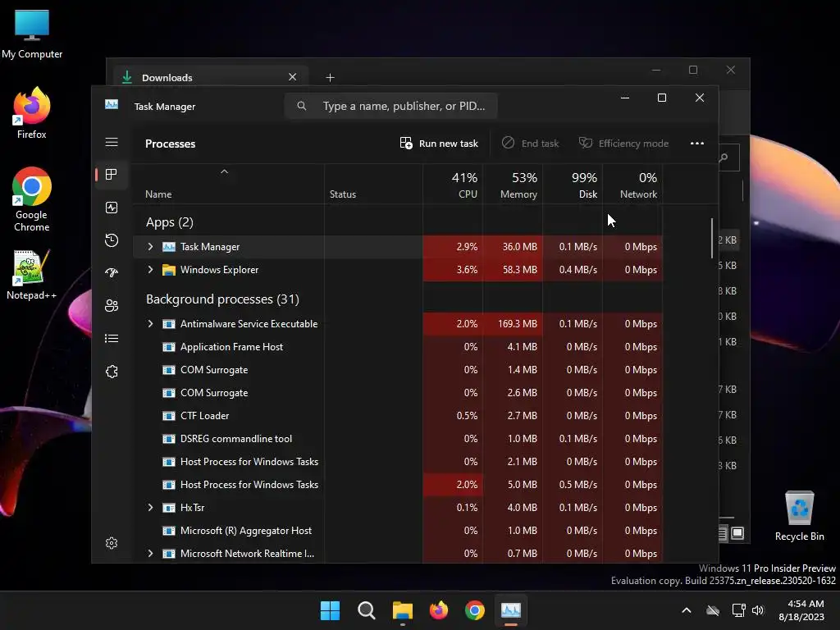The width and height of the screenshot is (840, 630).
Task: Open the Startup apps page in sidebar
Action: point(112,272)
